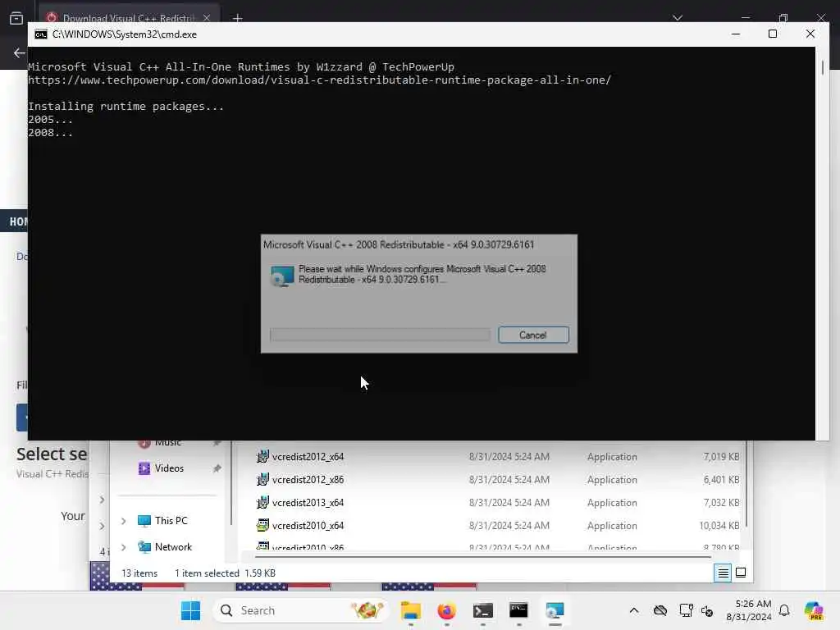840x630 pixels.
Task: Click the installer disc icon in dialog
Action: point(282,276)
